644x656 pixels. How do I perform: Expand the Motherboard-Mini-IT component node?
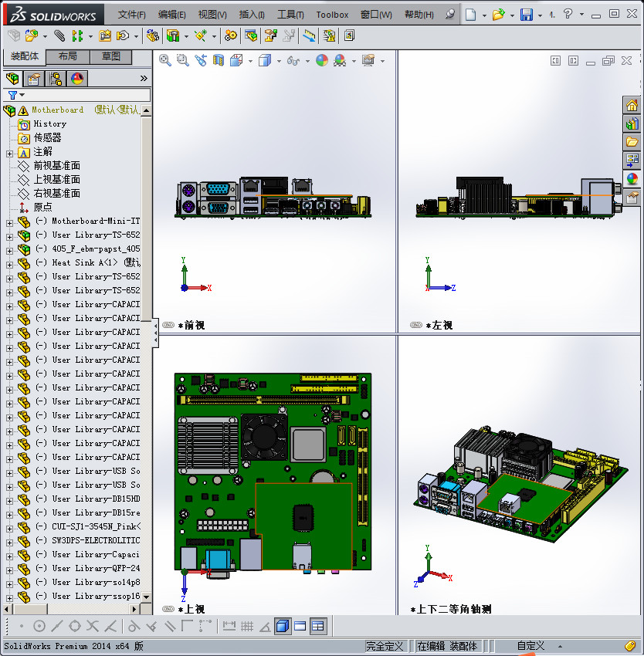[9, 223]
